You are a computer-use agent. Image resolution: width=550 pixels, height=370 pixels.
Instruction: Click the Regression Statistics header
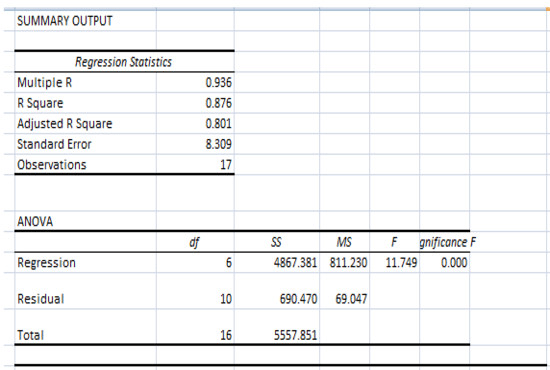123,62
